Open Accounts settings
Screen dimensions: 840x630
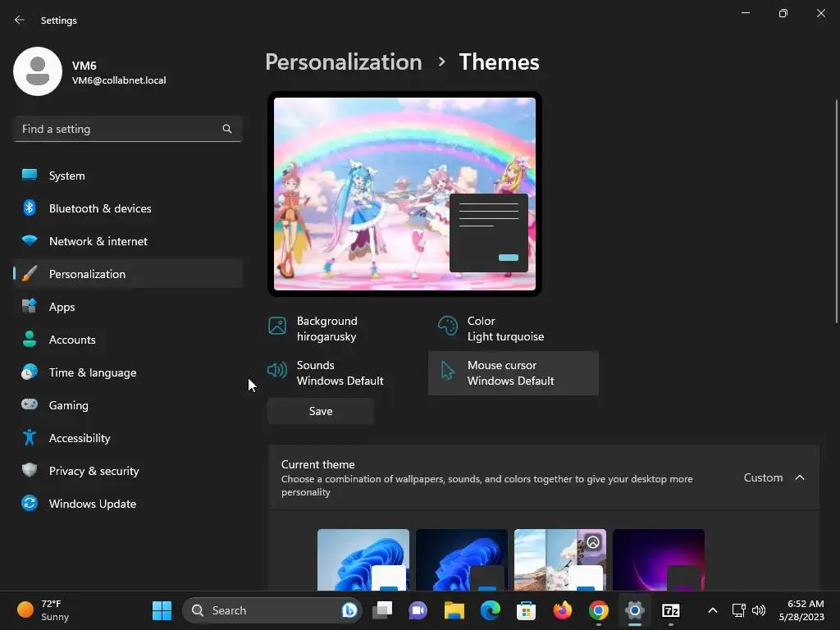click(x=128, y=340)
